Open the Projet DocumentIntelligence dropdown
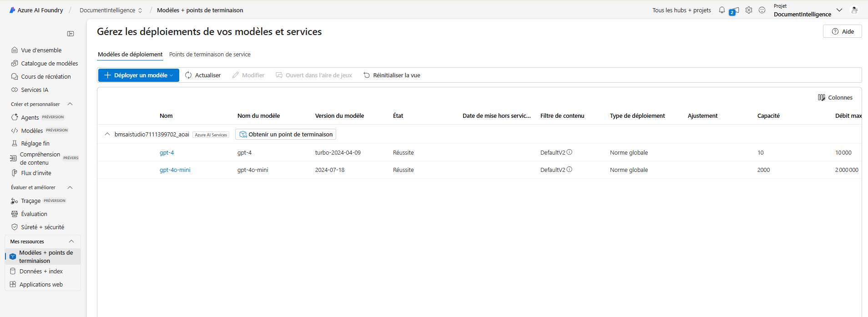 [839, 10]
